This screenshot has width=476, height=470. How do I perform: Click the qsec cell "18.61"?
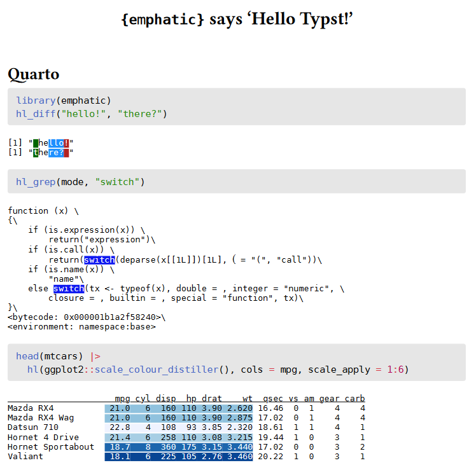tap(270, 427)
